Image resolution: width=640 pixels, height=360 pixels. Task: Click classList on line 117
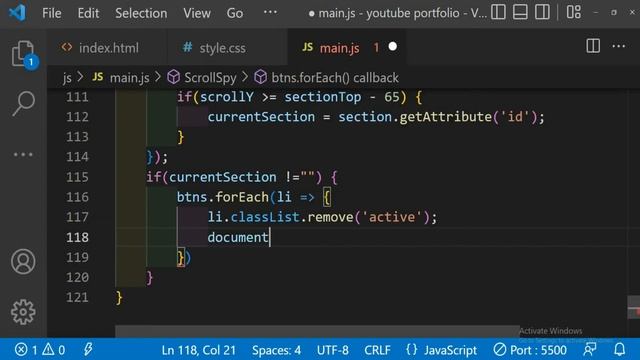coord(265,217)
